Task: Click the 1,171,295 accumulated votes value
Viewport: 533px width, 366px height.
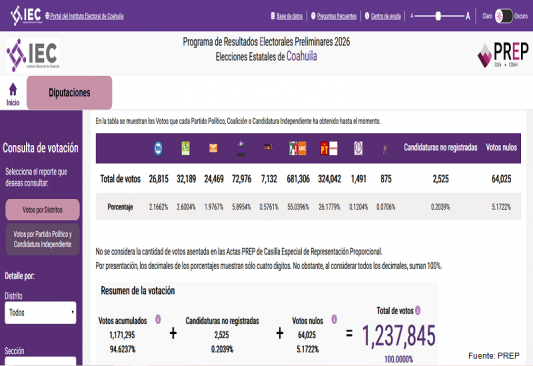Action: pyautogui.click(x=122, y=335)
